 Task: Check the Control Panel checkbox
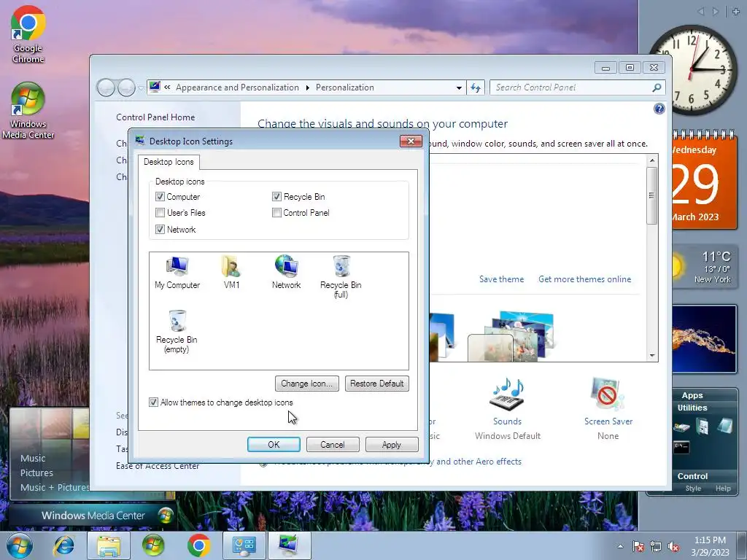point(276,213)
